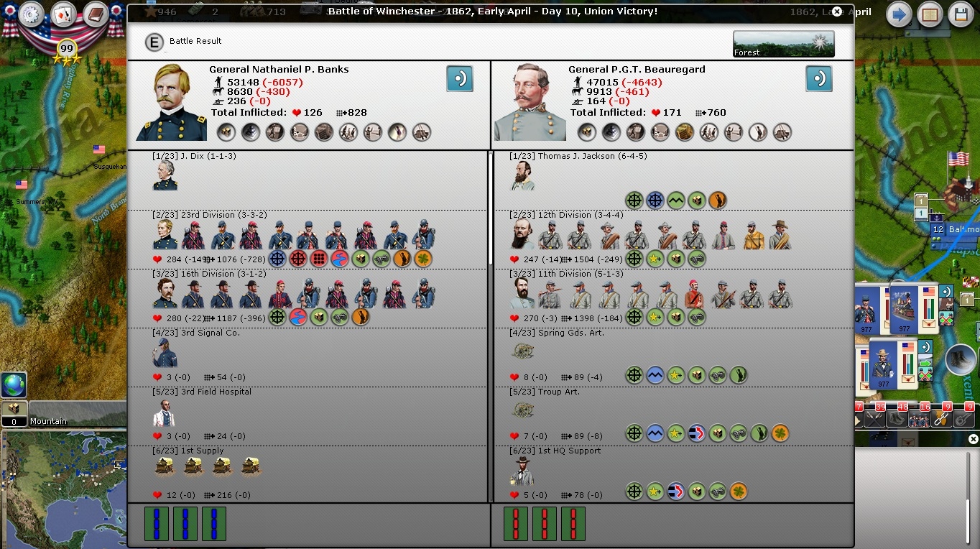Open the playing cards decisions icon
The width and height of the screenshot is (980, 549).
63,14
